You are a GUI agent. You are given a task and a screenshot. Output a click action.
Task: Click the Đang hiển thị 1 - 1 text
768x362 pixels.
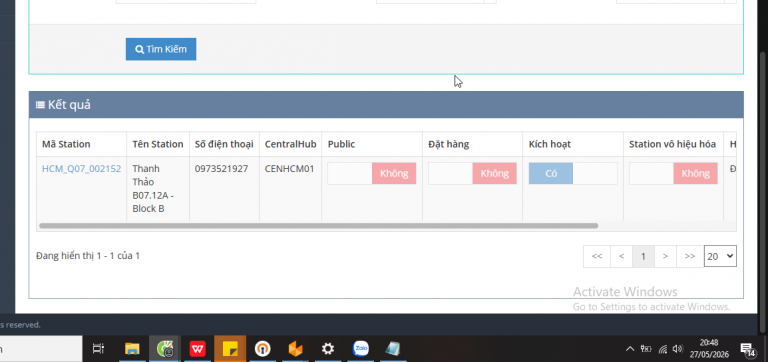(x=88, y=255)
